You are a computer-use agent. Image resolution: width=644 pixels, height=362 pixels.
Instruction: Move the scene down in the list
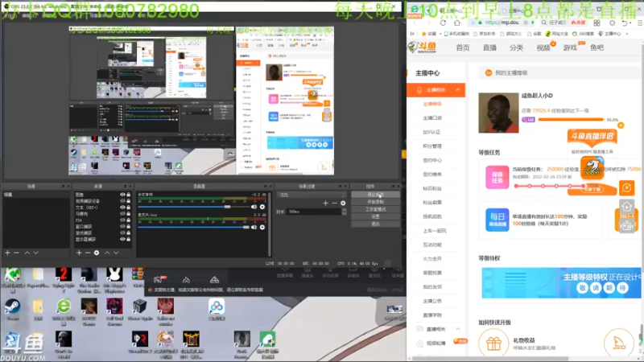(35, 253)
